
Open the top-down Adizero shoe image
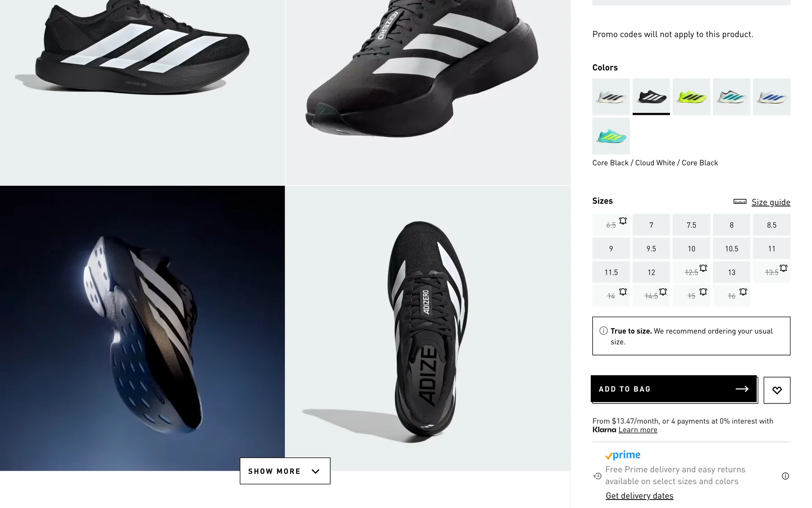[x=428, y=328]
